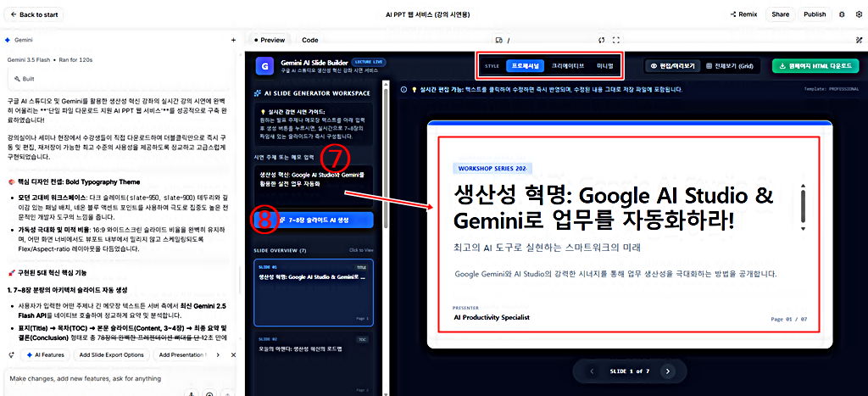Reload the preview with refresh icon

click(x=602, y=40)
